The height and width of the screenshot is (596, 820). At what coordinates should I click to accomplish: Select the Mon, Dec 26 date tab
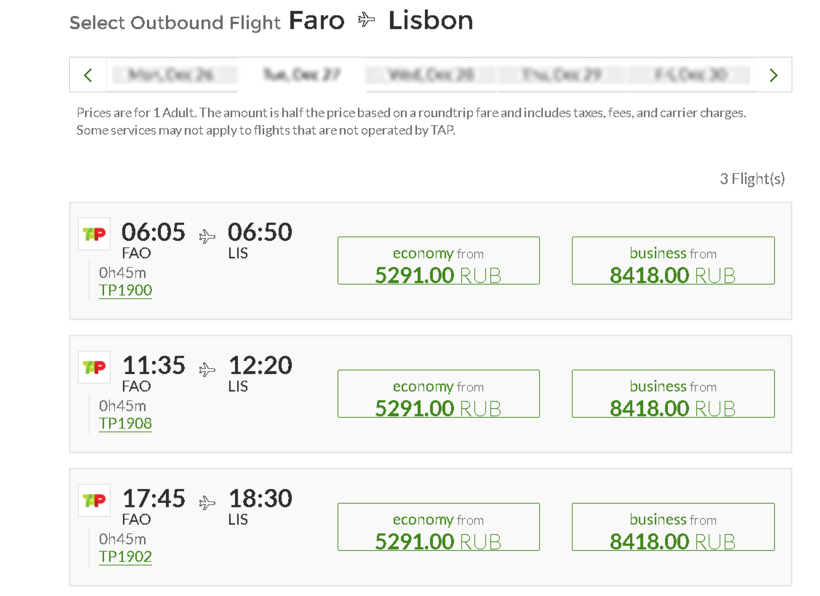171,75
